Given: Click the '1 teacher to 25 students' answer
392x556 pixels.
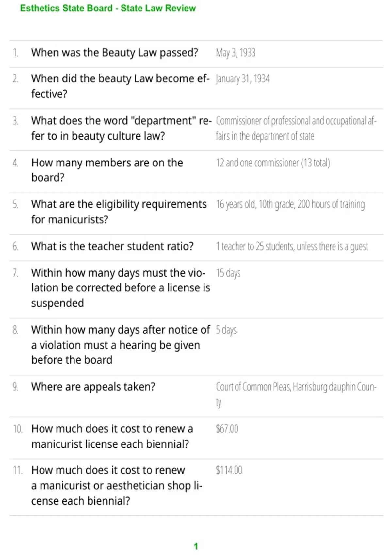Looking at the screenshot, I should coord(292,246).
